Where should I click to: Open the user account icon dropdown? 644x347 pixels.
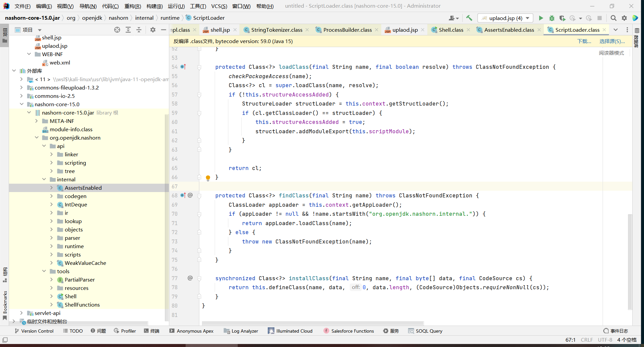point(454,18)
